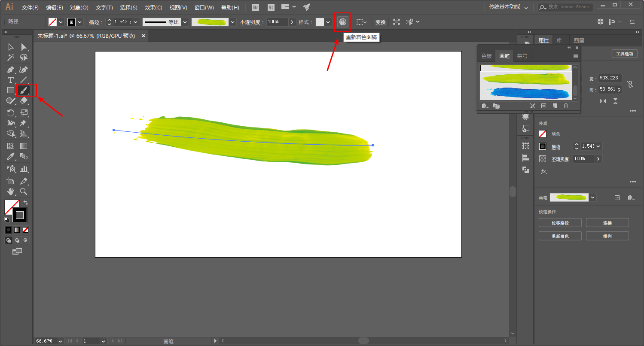This screenshot has height=346, width=644.
Task: Open fill color dropdown in control bar
Action: tap(61, 22)
